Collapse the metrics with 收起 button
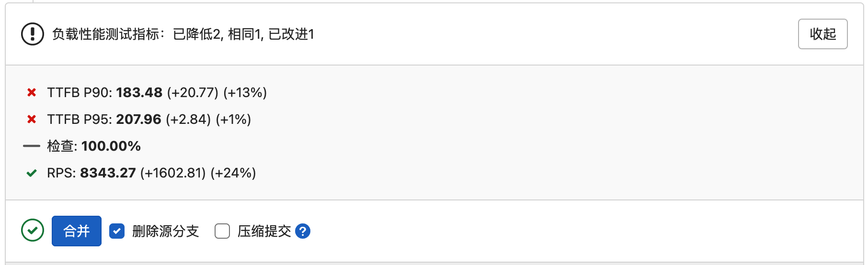This screenshot has height=265, width=868. point(822,34)
